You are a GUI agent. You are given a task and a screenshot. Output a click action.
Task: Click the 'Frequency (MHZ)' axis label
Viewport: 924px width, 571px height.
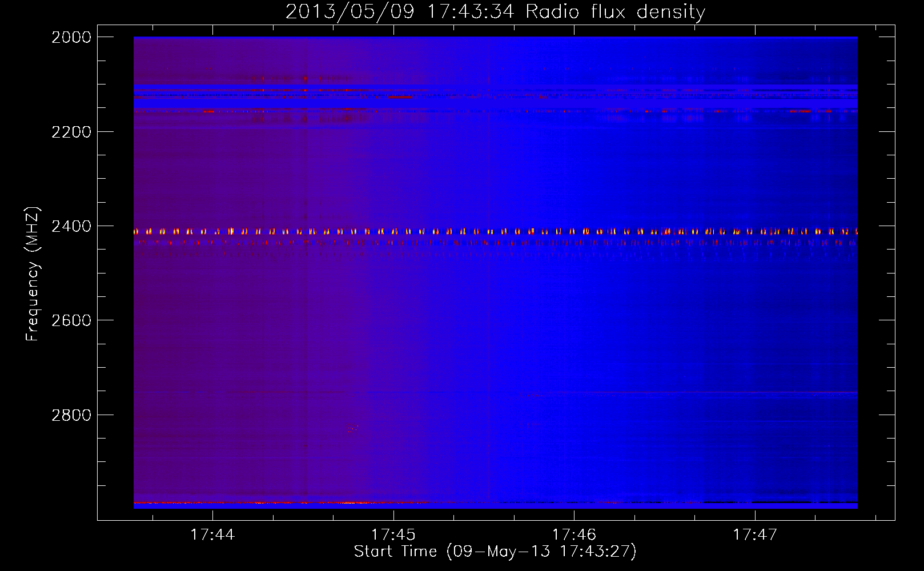point(33,274)
